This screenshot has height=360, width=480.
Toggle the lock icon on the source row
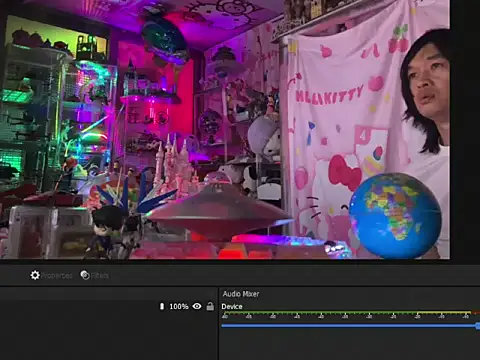coord(210,306)
